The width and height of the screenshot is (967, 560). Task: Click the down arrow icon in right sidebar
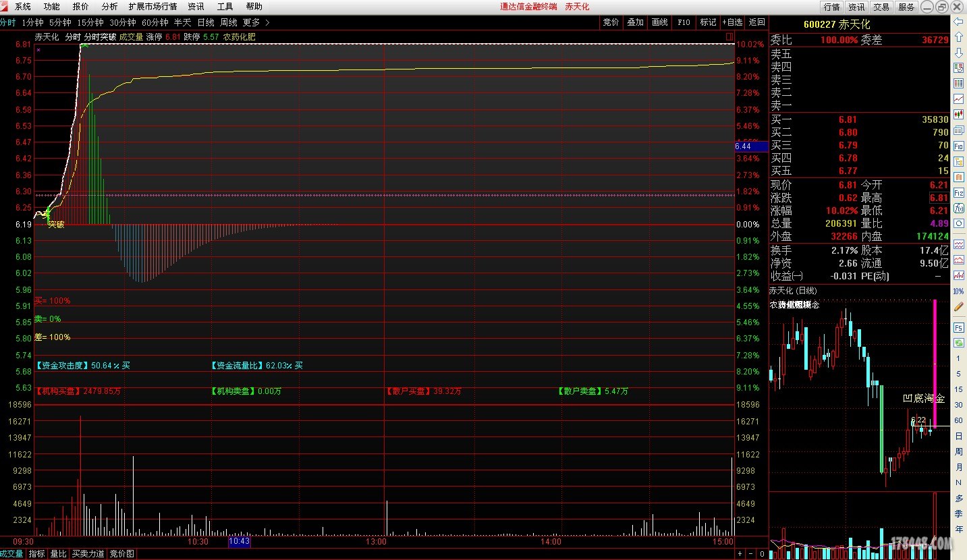click(958, 53)
